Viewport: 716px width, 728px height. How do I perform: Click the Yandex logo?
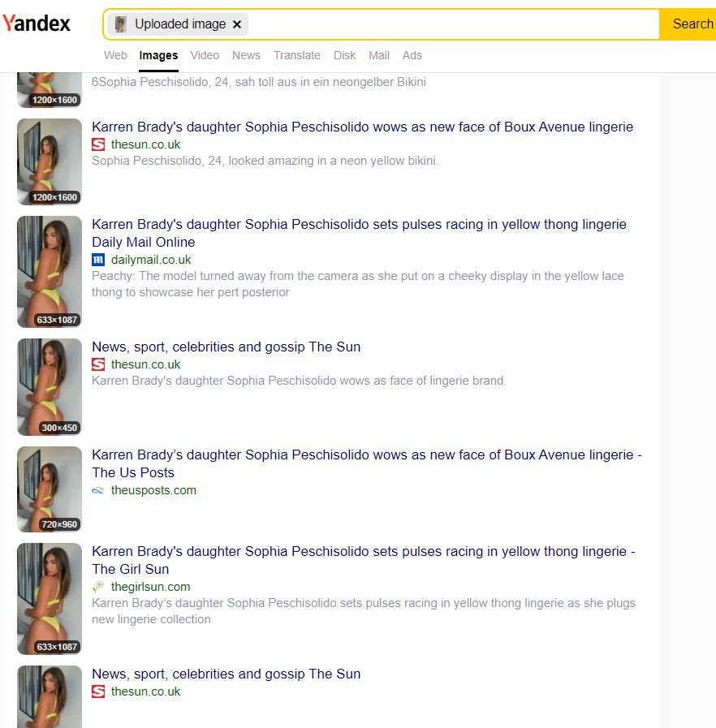(x=37, y=24)
